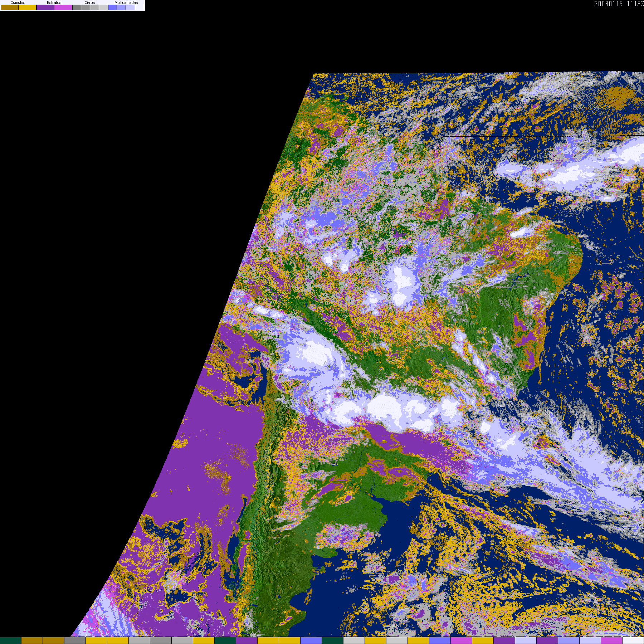Screen dimensions: 644x644
Task: Select the magenta Estratos legend swatch
Action: [x=63, y=7]
